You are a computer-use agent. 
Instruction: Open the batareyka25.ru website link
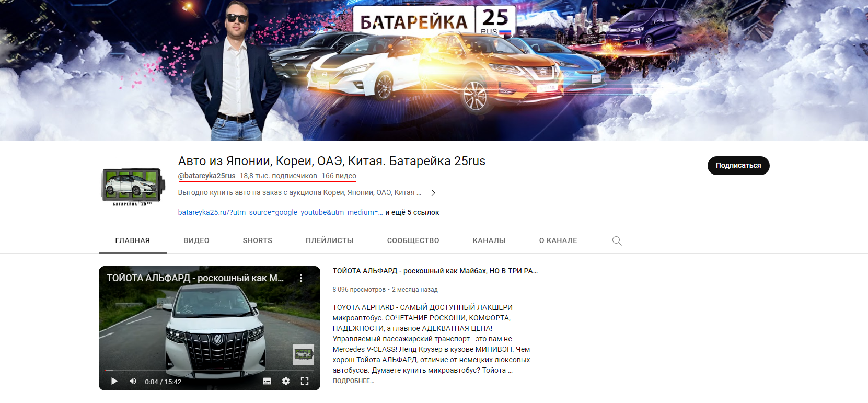[x=280, y=212]
